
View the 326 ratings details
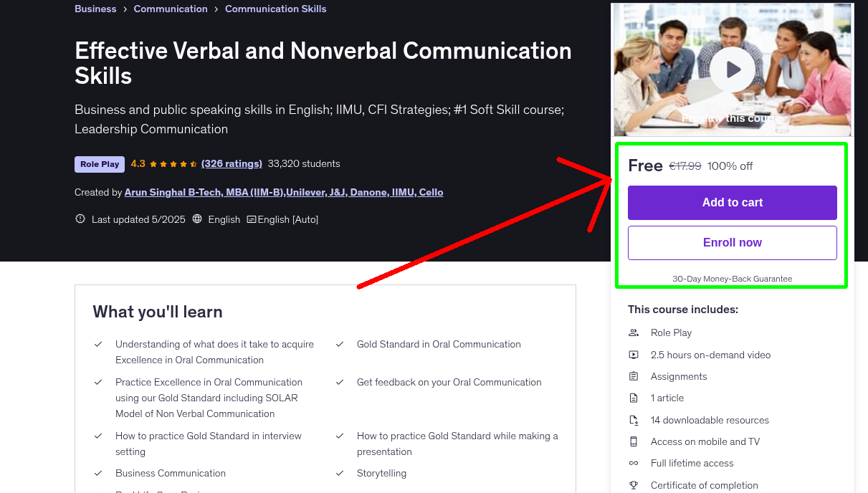pos(231,163)
